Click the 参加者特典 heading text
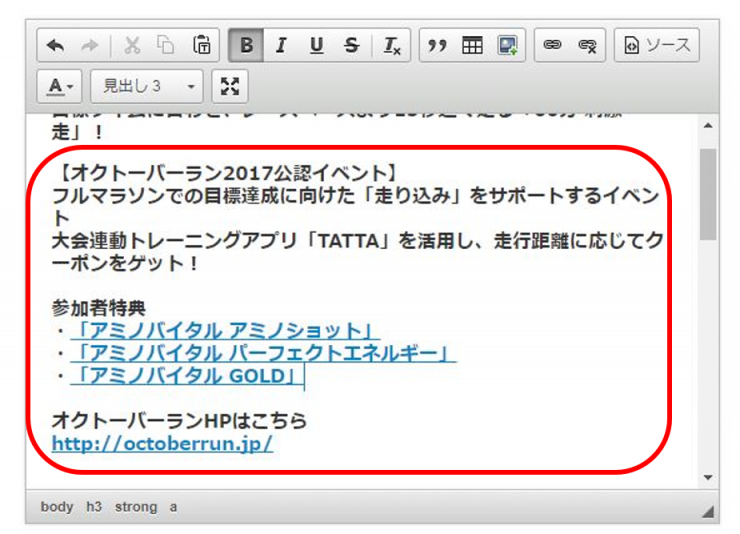The image size is (740, 534). (99, 308)
